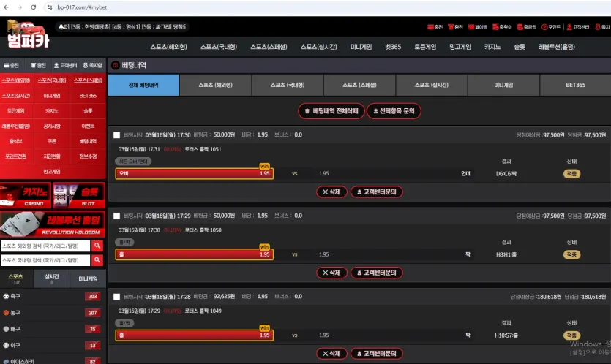Click the 스포츠 해외형 검색 input field
The width and height of the screenshot is (611, 364).
point(45,246)
